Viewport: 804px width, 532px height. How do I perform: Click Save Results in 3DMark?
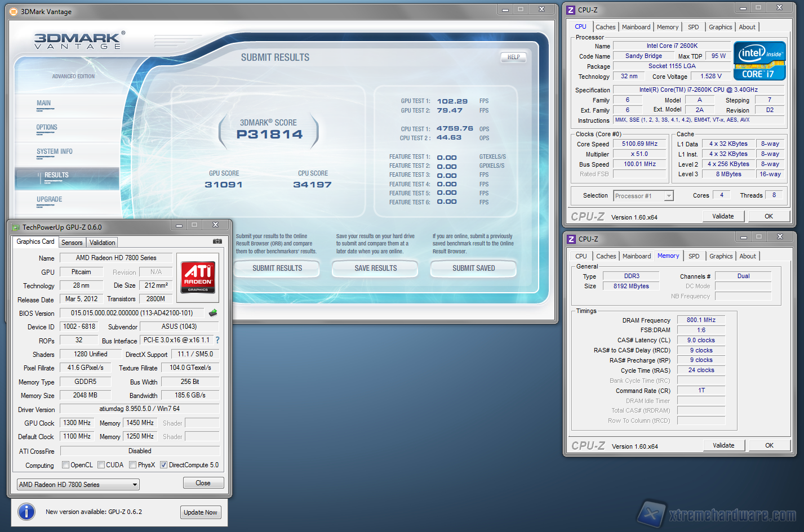375,269
